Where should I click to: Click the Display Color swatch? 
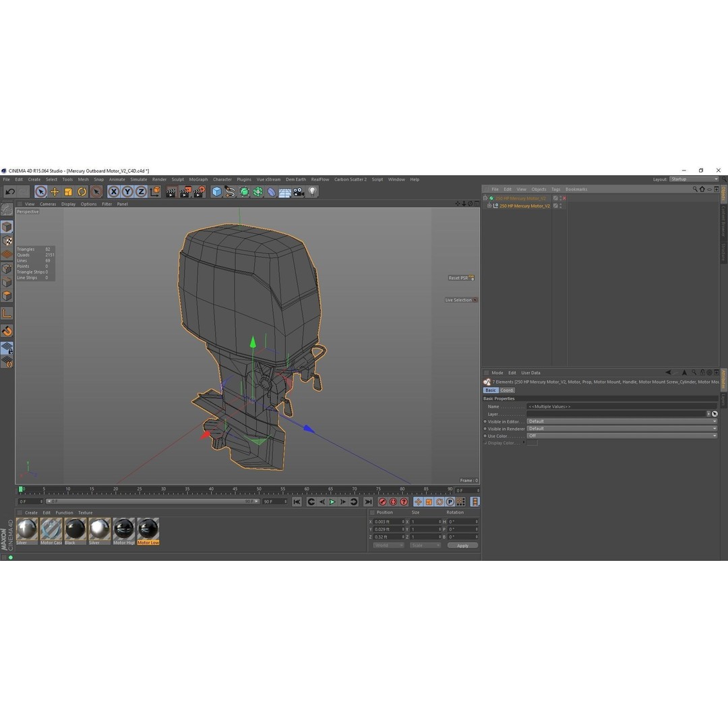click(x=532, y=443)
